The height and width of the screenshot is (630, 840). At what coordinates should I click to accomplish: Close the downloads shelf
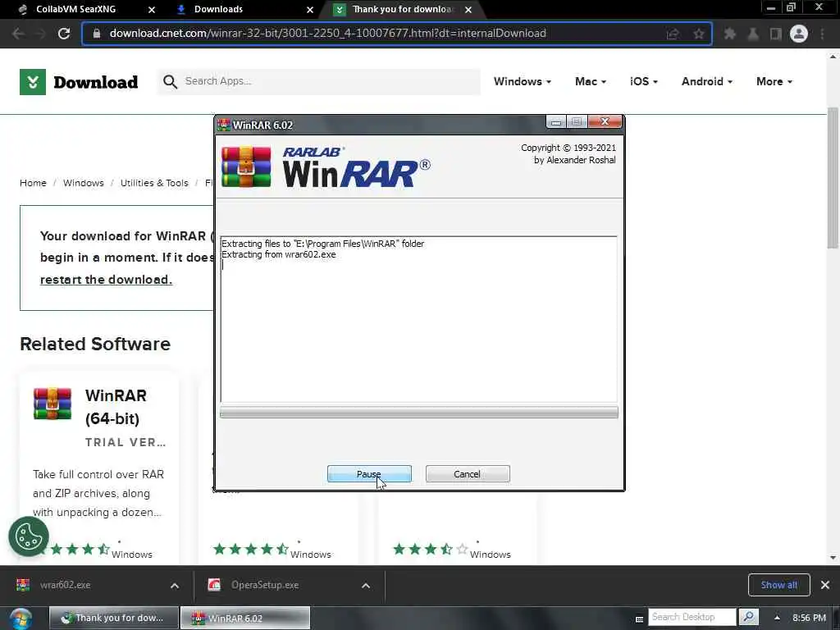tap(825, 585)
